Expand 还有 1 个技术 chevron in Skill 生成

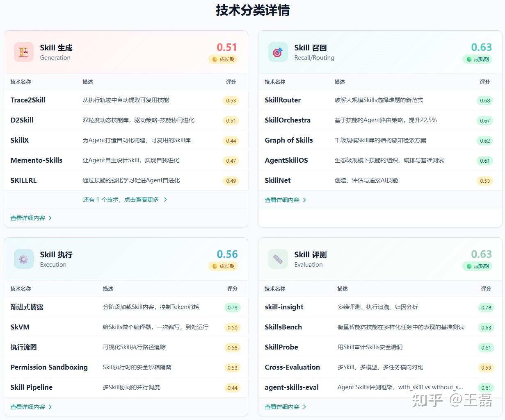coord(165,200)
